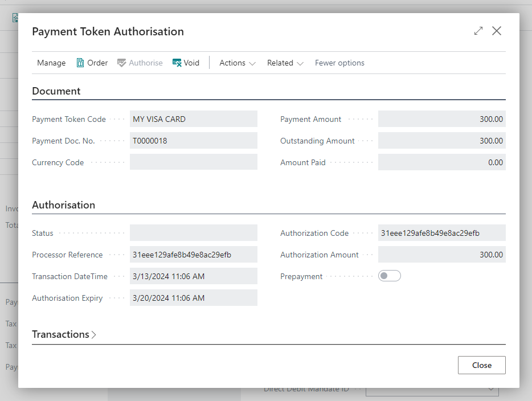
Task: Click the Authorisation Expiry field
Action: [x=194, y=298]
